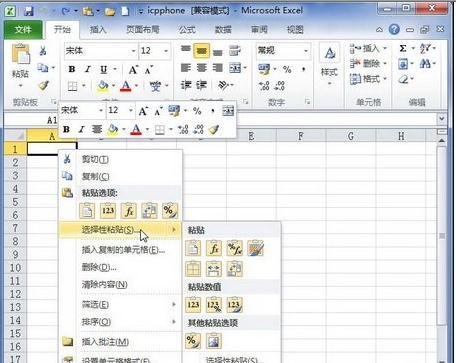Switch to the 插入 ribbon tab

coord(98,30)
